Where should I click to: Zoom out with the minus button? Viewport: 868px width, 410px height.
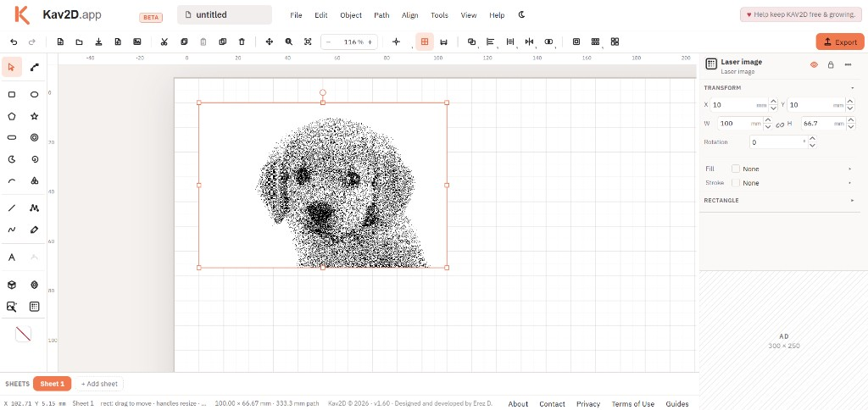328,42
